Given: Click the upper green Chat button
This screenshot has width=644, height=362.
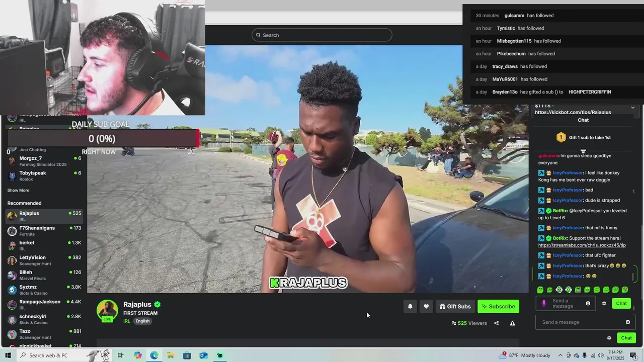Looking at the screenshot, I should click(x=621, y=303).
